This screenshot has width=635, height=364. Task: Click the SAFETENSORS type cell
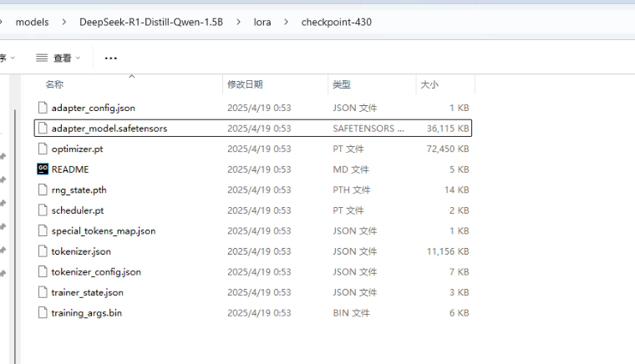pos(368,129)
